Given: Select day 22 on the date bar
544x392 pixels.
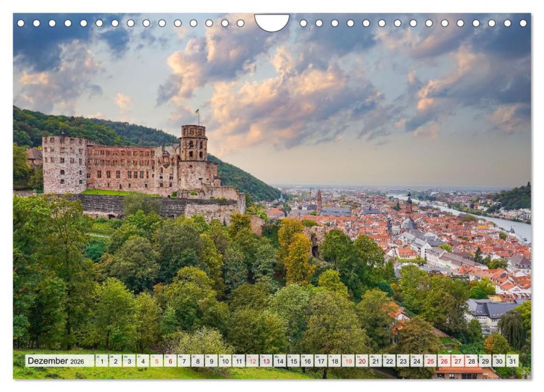Looking at the screenshot, I should point(389,361).
